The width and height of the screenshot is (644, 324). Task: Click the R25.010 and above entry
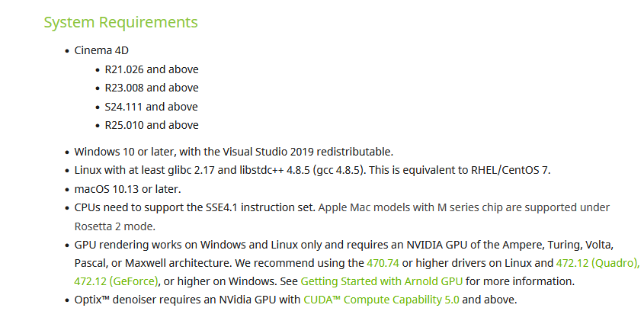click(x=152, y=125)
